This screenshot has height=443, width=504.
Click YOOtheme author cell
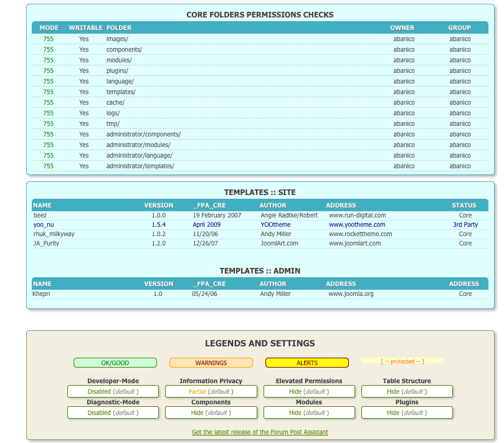pos(275,224)
